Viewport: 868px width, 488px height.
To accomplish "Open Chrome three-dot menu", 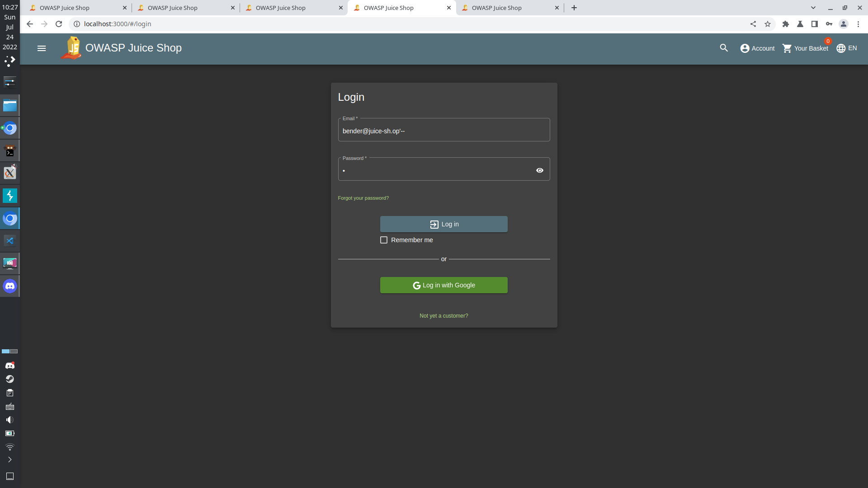I will click(858, 24).
